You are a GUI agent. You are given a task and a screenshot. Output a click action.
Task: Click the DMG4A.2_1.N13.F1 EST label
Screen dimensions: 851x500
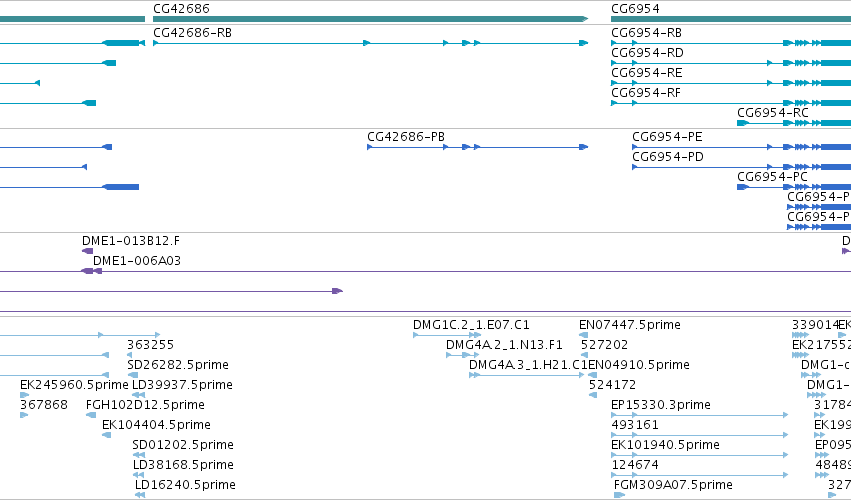click(504, 345)
